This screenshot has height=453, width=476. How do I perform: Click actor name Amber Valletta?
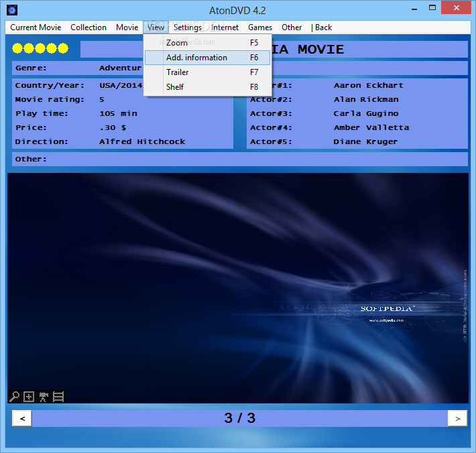pos(371,127)
